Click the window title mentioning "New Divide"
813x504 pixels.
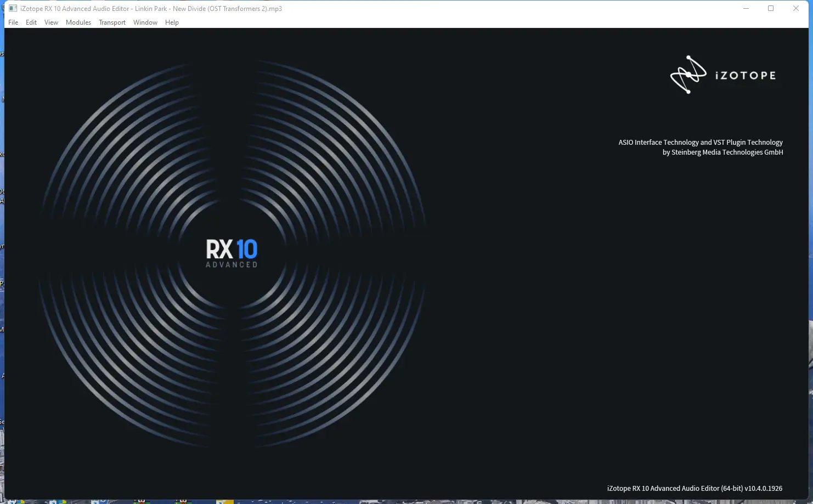pyautogui.click(x=151, y=9)
